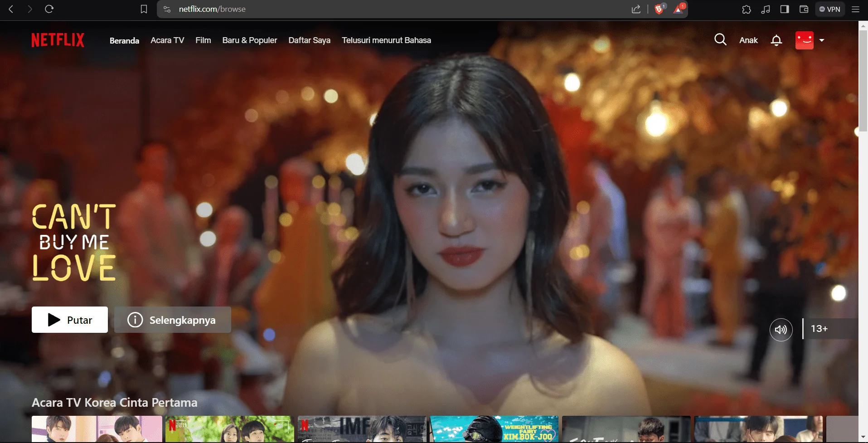This screenshot has width=868, height=443.
Task: Go back in the browser
Action: 11,9
